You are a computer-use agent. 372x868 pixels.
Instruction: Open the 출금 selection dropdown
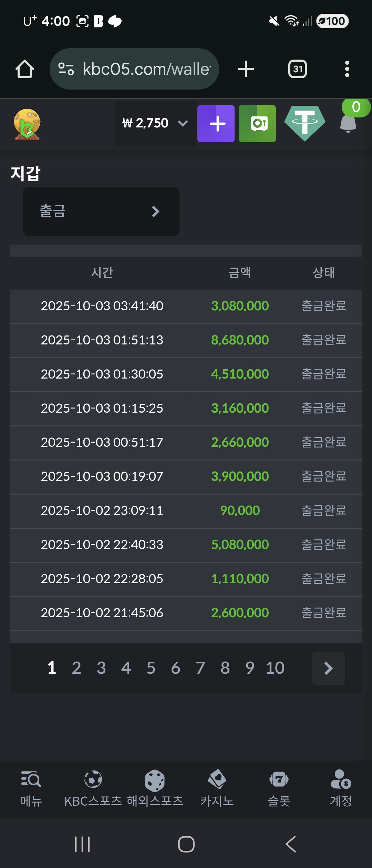(101, 211)
